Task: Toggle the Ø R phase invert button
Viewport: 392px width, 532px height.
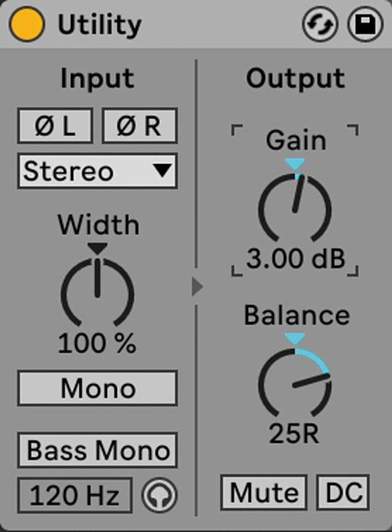Action: (139, 126)
